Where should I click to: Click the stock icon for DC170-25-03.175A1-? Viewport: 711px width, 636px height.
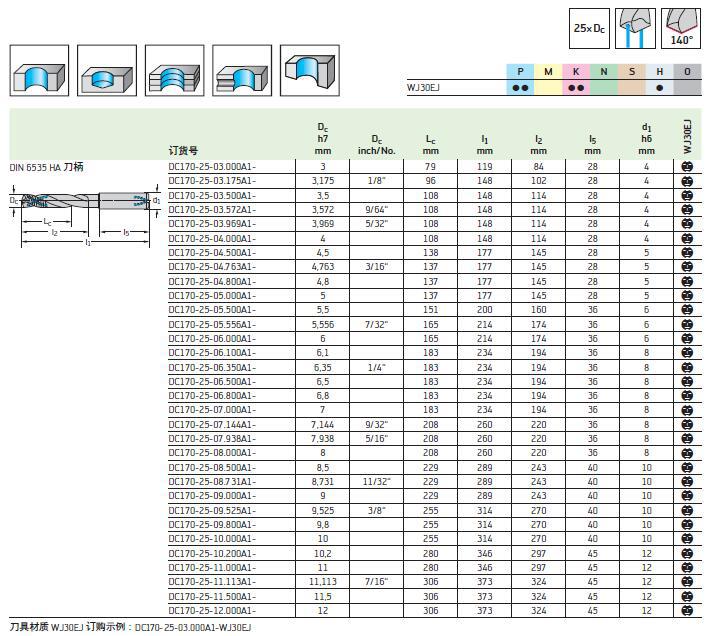coord(687,181)
